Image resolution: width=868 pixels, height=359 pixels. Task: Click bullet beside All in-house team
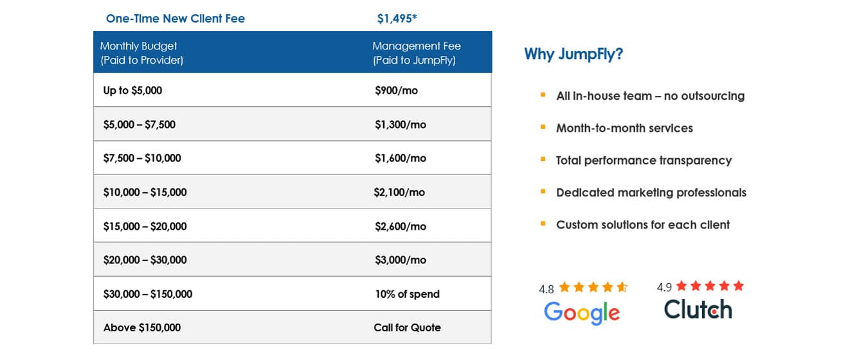[543, 95]
